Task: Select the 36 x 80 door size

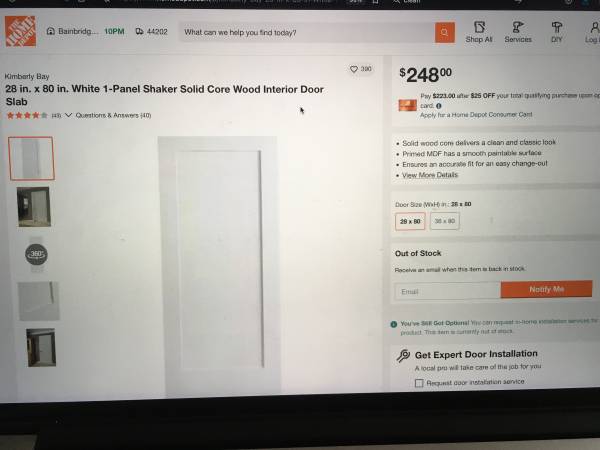Action: [x=445, y=221]
